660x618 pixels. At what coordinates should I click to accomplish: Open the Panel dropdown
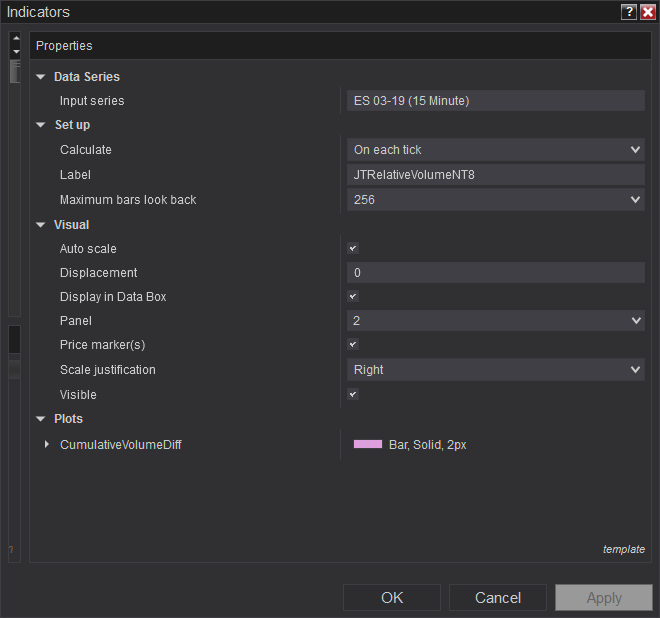point(495,321)
